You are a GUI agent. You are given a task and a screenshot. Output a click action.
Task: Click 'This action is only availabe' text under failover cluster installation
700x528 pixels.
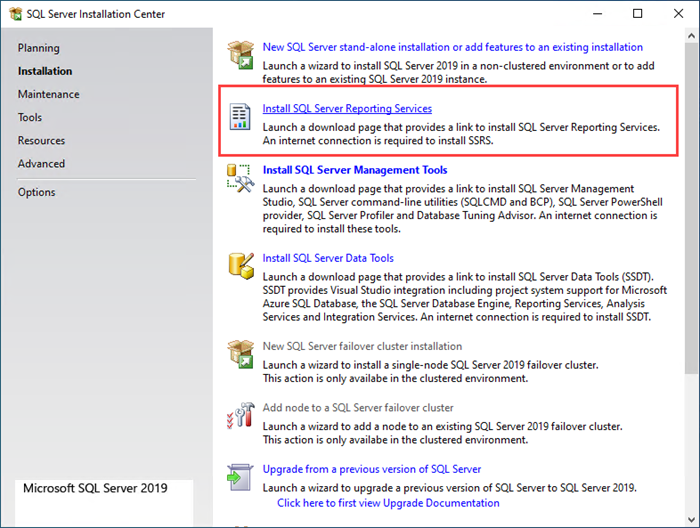pyautogui.click(x=395, y=378)
